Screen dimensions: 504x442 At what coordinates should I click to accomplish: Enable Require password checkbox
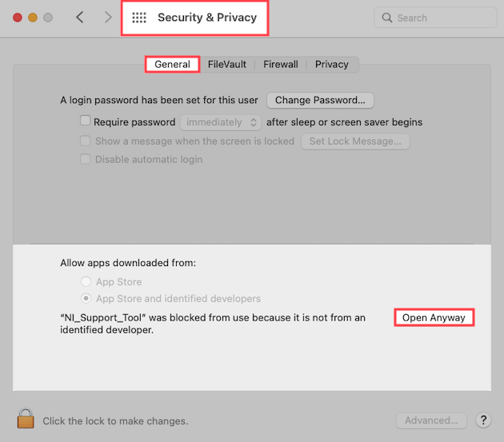86,122
